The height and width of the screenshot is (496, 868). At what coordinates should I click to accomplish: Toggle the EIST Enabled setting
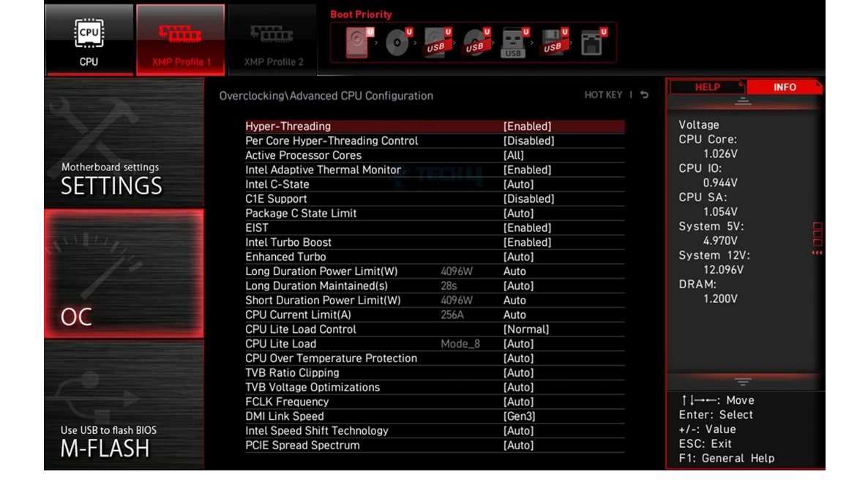527,228
